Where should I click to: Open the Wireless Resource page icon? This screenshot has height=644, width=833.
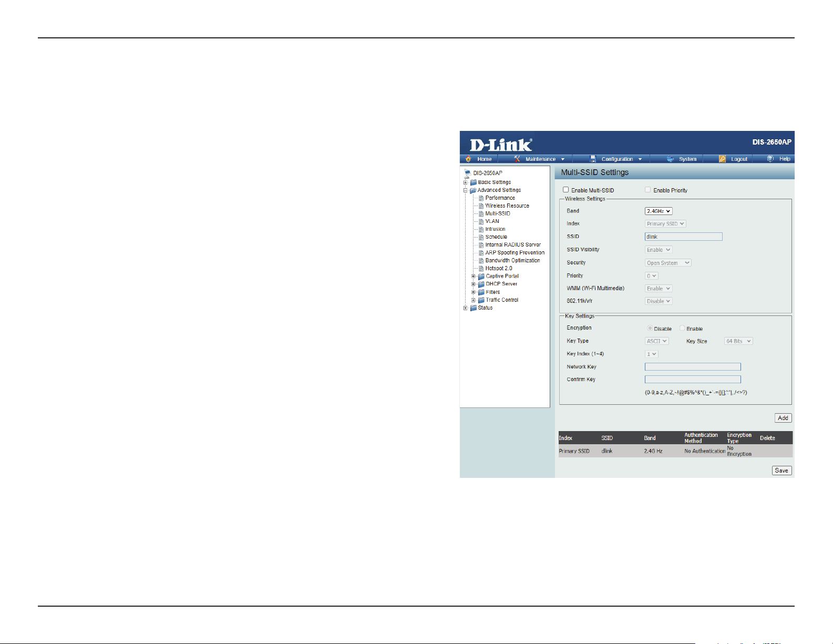click(x=481, y=206)
